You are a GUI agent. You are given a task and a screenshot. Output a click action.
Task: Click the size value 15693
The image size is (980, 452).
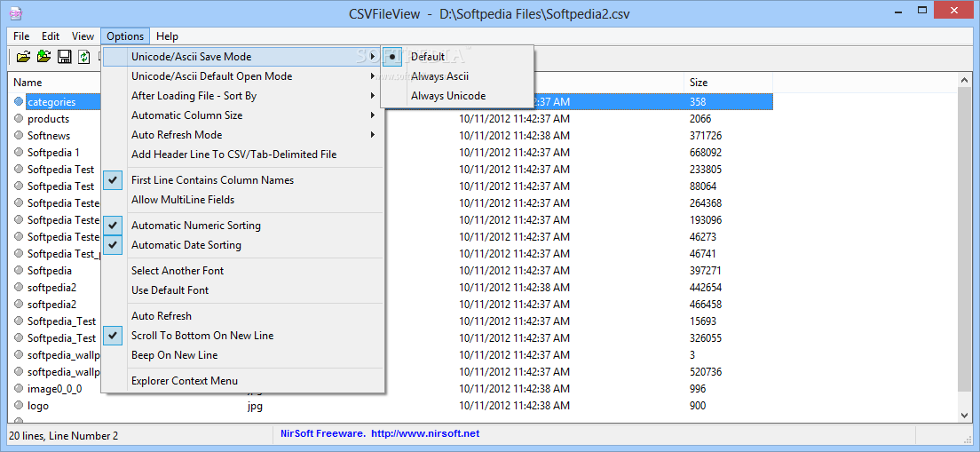[x=703, y=321]
